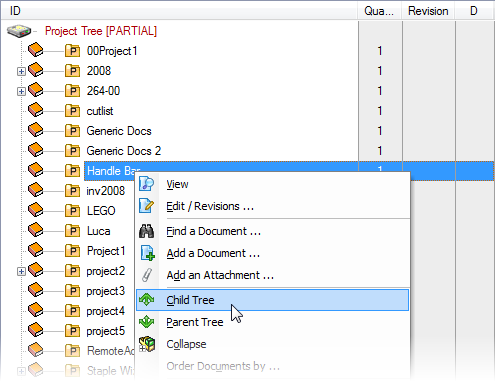
Task: Click the ID column header
Action: [180, 11]
